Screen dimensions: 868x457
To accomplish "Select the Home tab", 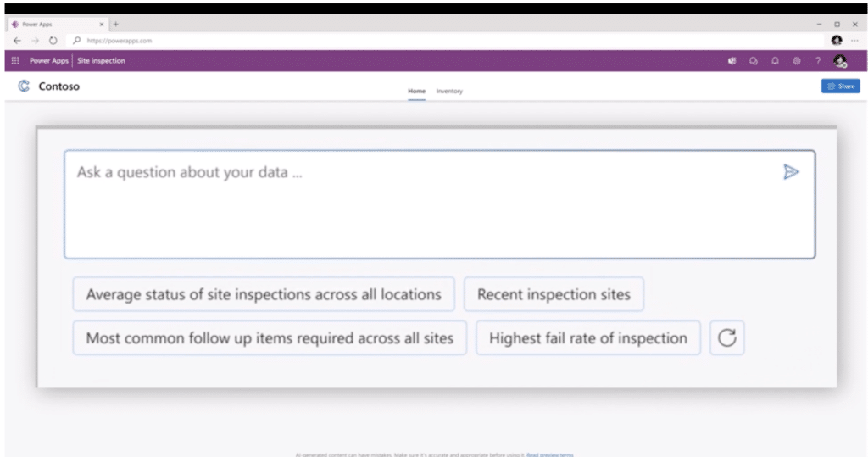I will [416, 91].
